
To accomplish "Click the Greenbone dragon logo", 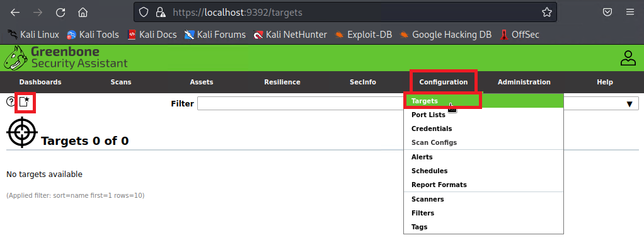I will [x=16, y=57].
